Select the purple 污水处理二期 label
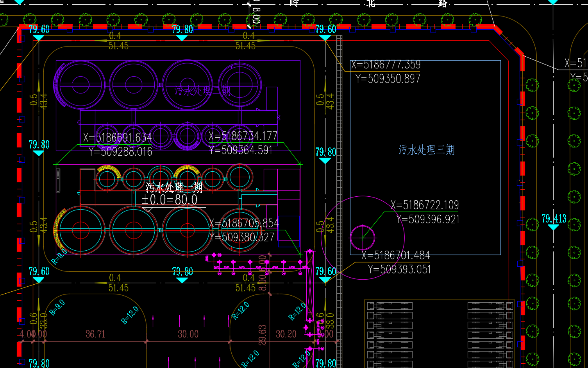 pyautogui.click(x=202, y=91)
